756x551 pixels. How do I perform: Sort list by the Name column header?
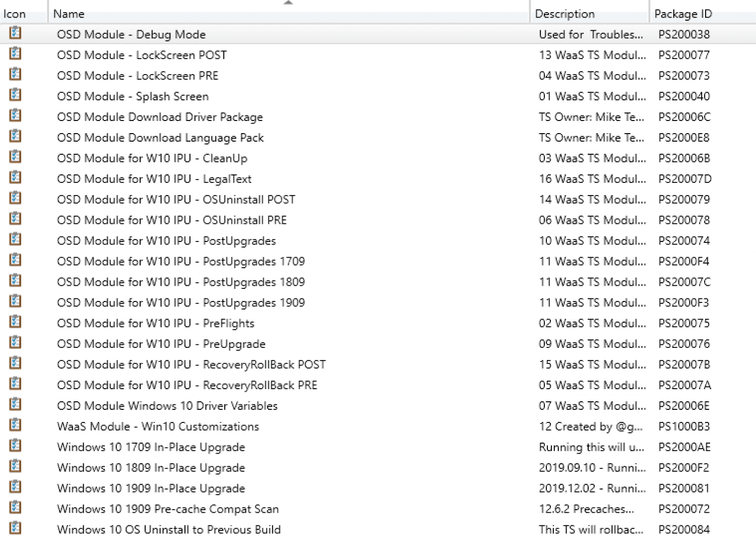(x=69, y=14)
